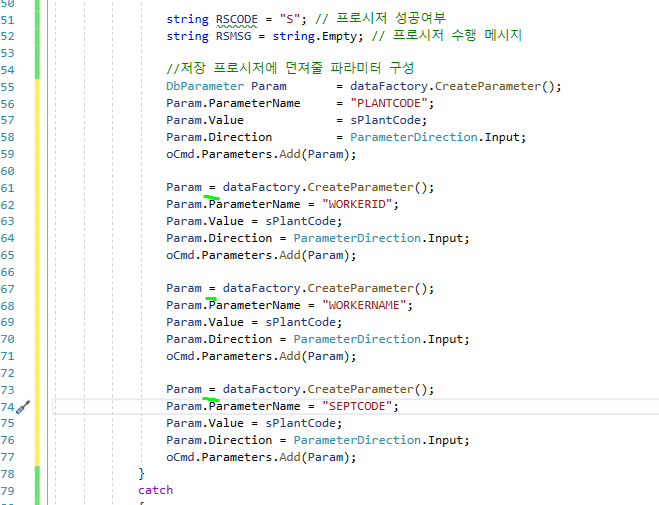Click line number 78 in the margin
Screen dimensions: 659x505
click(x=8, y=474)
